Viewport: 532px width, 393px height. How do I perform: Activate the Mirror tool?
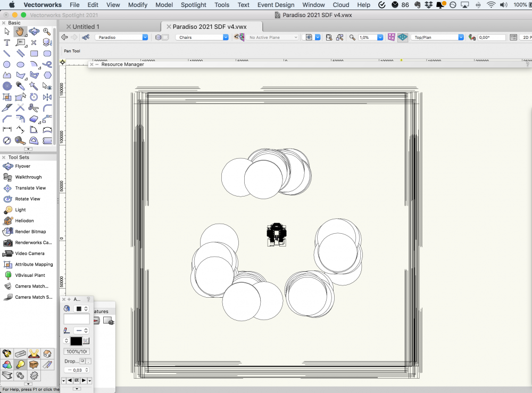click(47, 97)
